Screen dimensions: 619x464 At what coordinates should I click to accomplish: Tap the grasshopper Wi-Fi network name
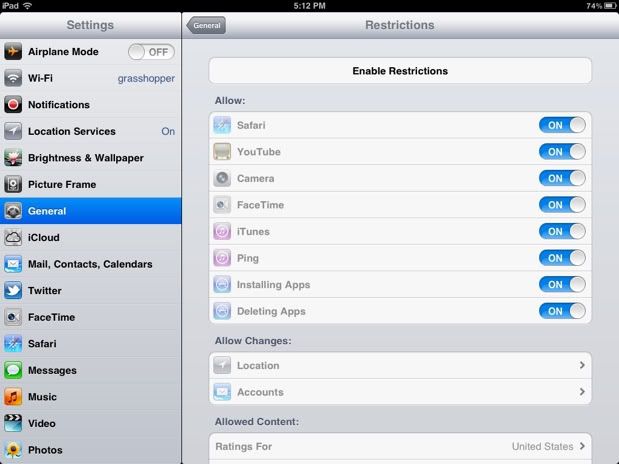click(x=146, y=79)
